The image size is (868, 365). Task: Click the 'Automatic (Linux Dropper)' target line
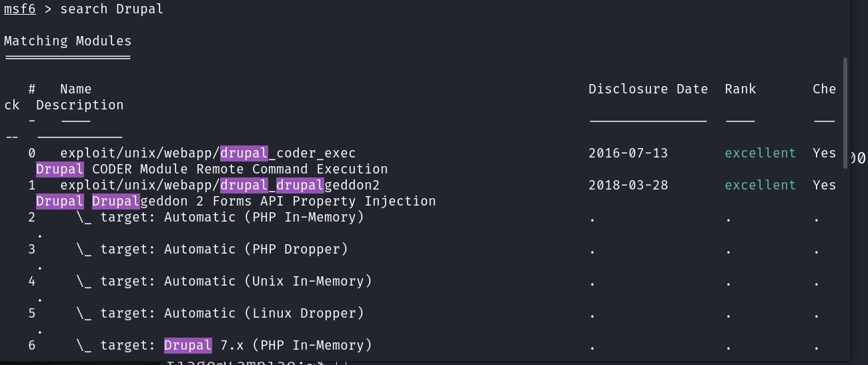point(232,313)
